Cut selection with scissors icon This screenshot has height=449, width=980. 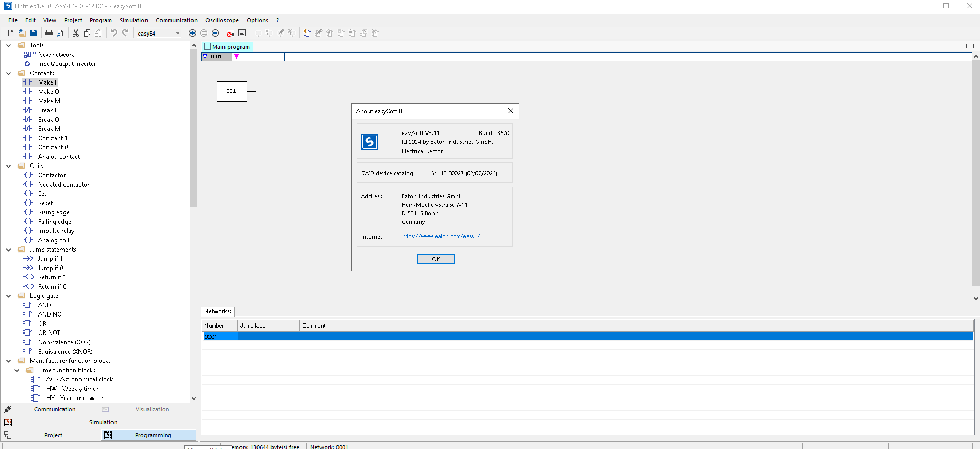[x=76, y=33]
